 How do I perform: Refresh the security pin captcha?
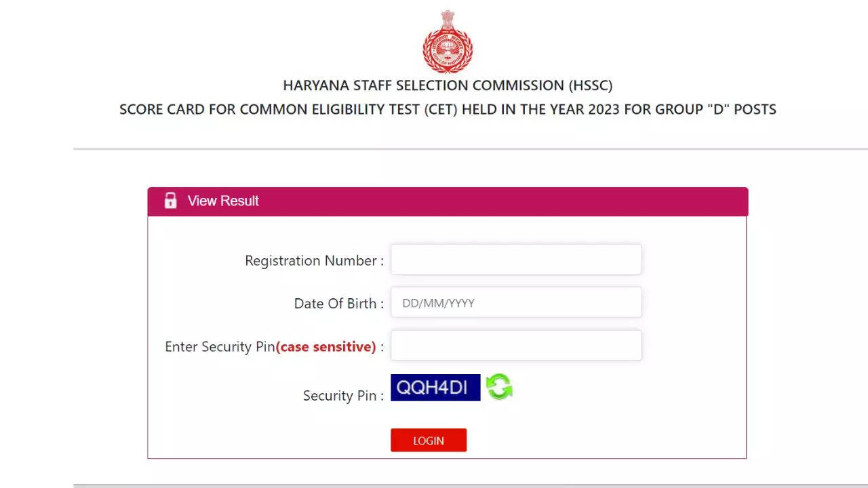point(499,387)
